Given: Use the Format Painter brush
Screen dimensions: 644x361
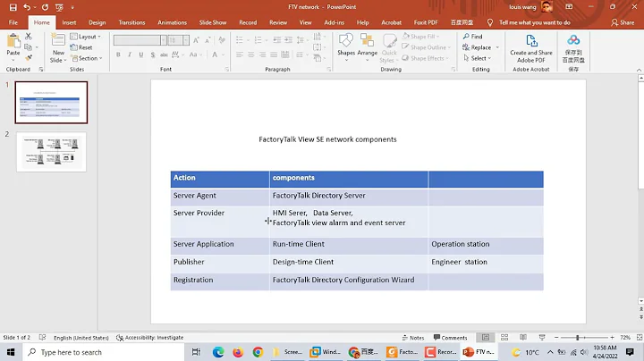Looking at the screenshot, I should point(29,58).
